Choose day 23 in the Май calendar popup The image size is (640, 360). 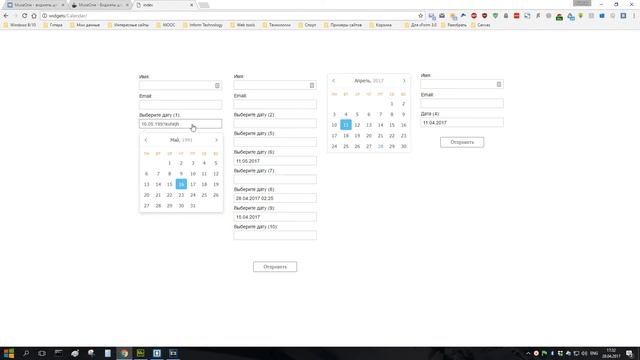tap(181, 195)
